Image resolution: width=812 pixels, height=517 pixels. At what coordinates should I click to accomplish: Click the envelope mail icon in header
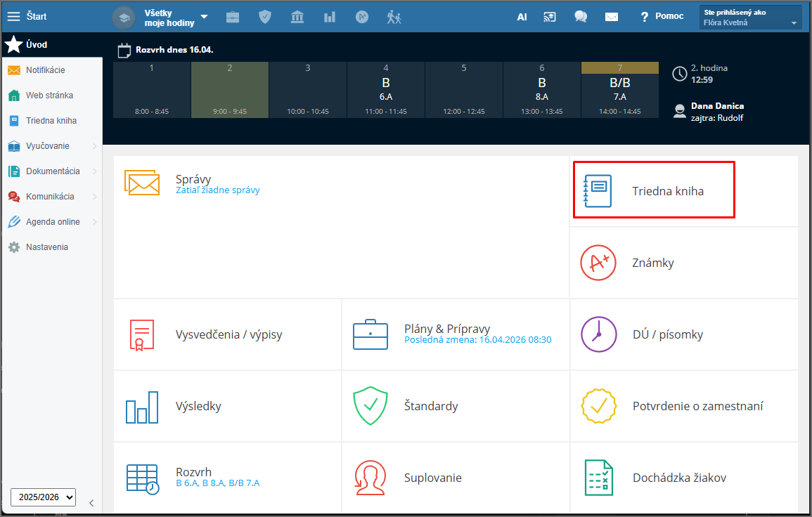point(612,17)
